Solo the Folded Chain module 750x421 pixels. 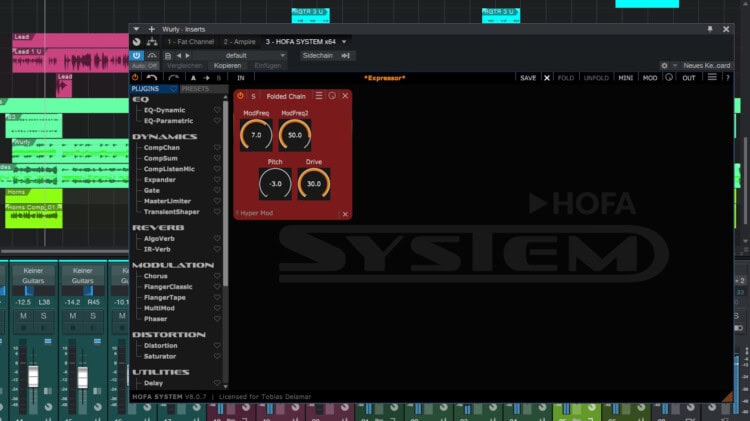click(x=253, y=96)
